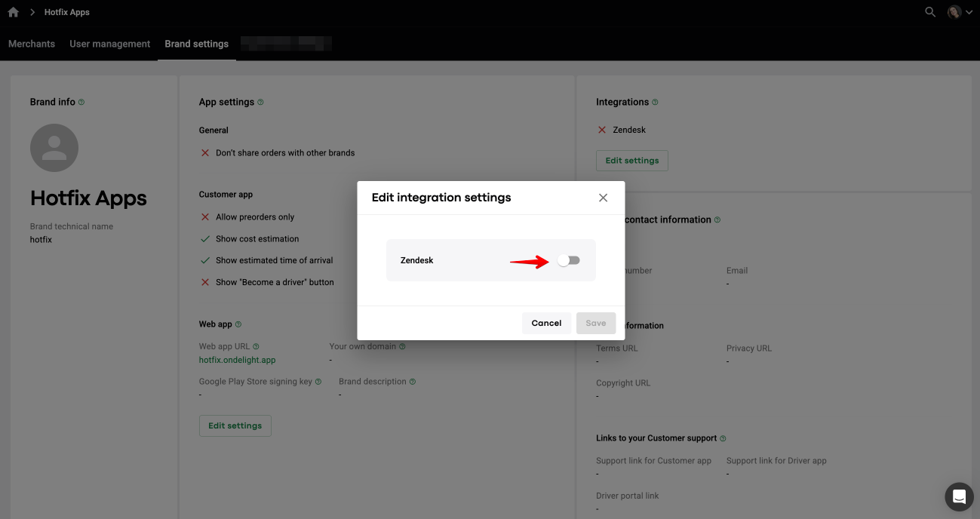
Task: Click Support link for Driver app label
Action: pos(776,461)
